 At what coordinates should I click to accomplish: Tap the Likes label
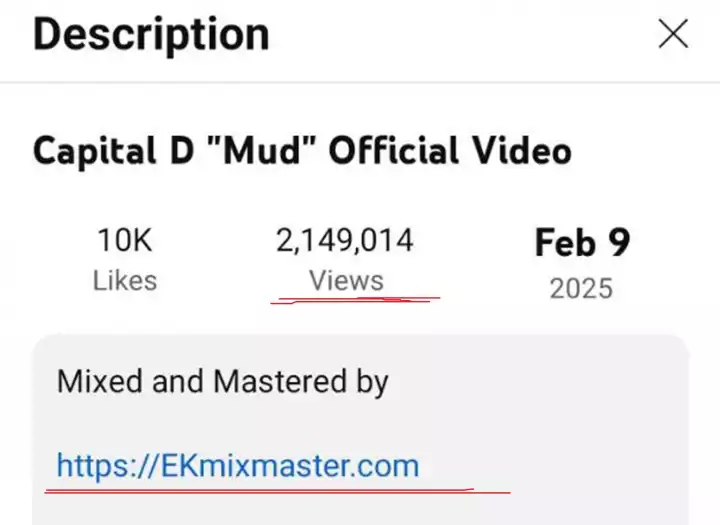pyautogui.click(x=125, y=281)
